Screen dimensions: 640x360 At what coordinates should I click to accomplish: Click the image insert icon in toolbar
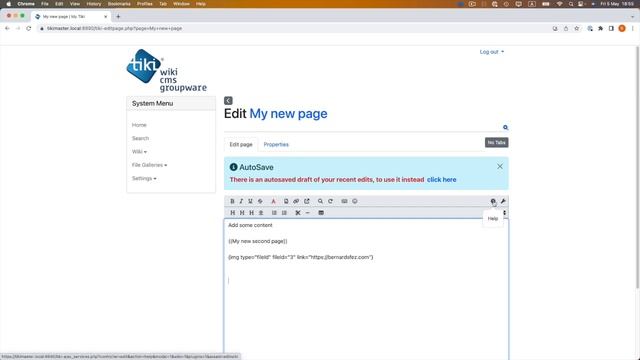(344, 201)
